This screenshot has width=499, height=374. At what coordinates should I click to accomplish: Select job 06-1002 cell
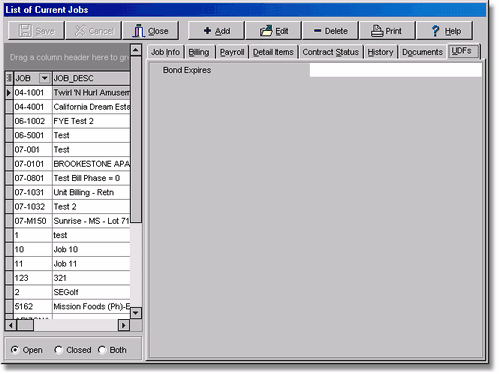pos(33,121)
